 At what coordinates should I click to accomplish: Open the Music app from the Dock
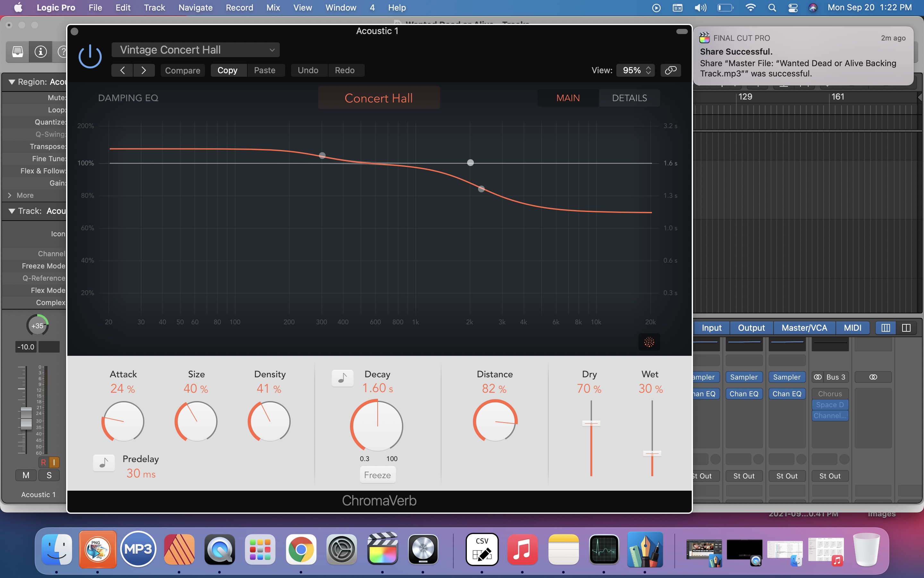pos(523,549)
